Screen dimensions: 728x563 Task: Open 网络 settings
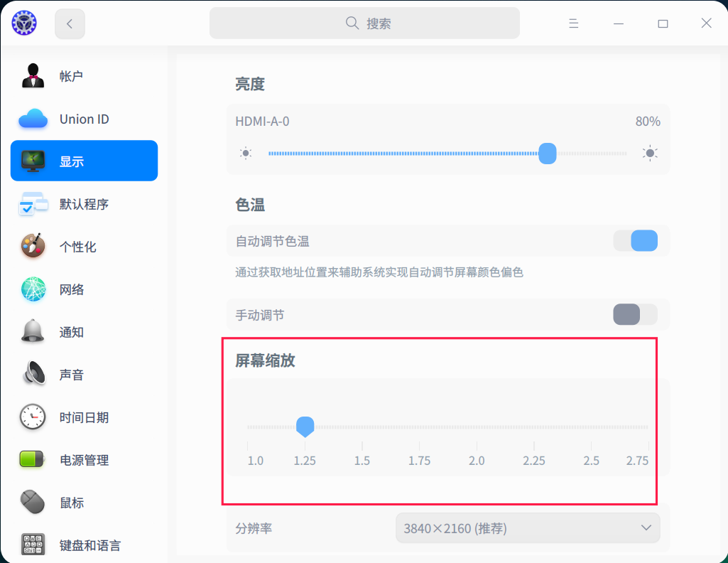[84, 289]
